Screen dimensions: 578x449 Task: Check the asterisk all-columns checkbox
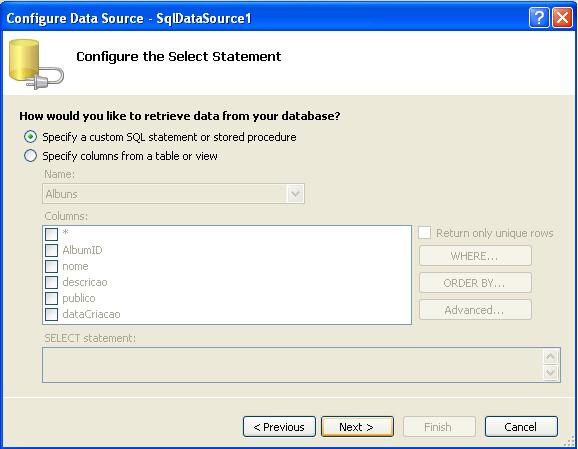pyautogui.click(x=51, y=234)
